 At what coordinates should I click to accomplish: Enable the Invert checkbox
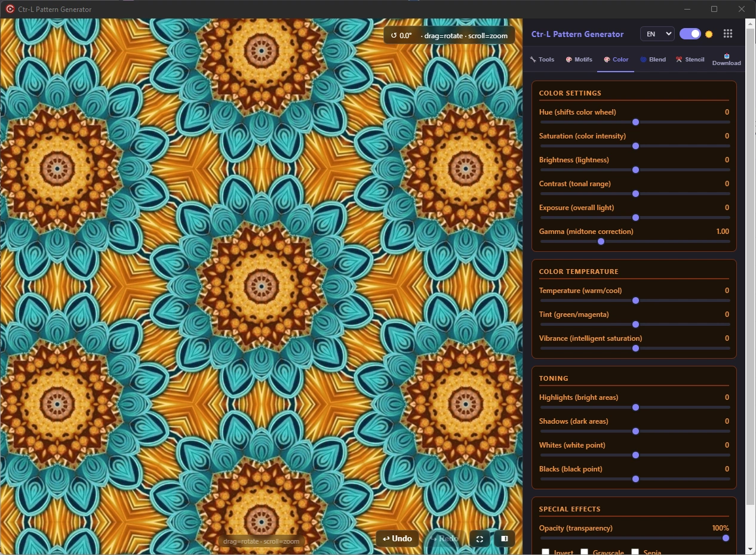coord(545,552)
